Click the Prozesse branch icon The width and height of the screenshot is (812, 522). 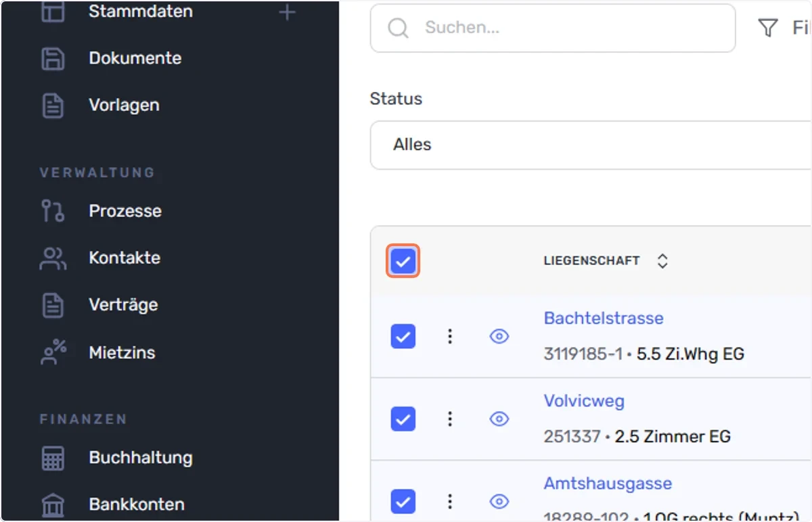53,211
